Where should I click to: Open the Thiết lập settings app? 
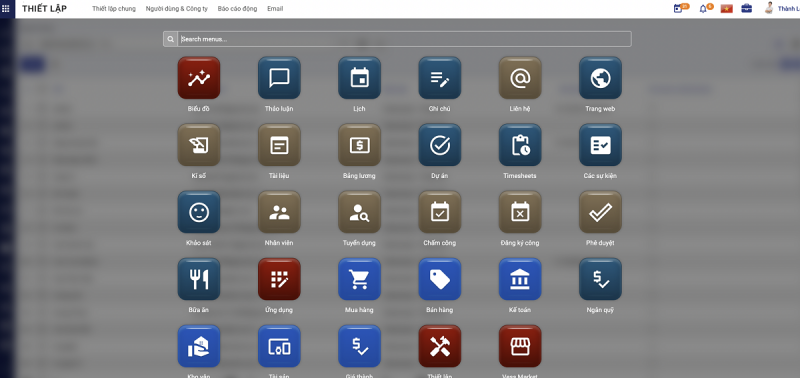coord(440,346)
